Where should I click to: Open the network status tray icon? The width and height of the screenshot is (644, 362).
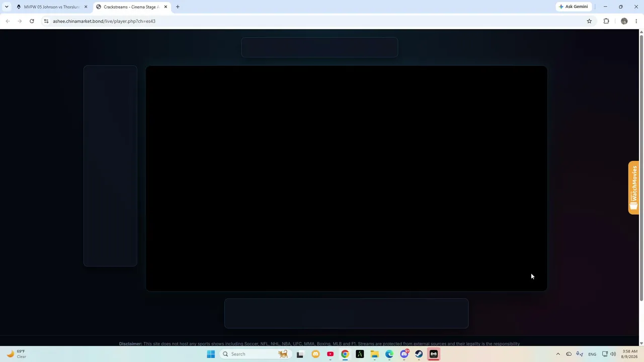coord(605,354)
